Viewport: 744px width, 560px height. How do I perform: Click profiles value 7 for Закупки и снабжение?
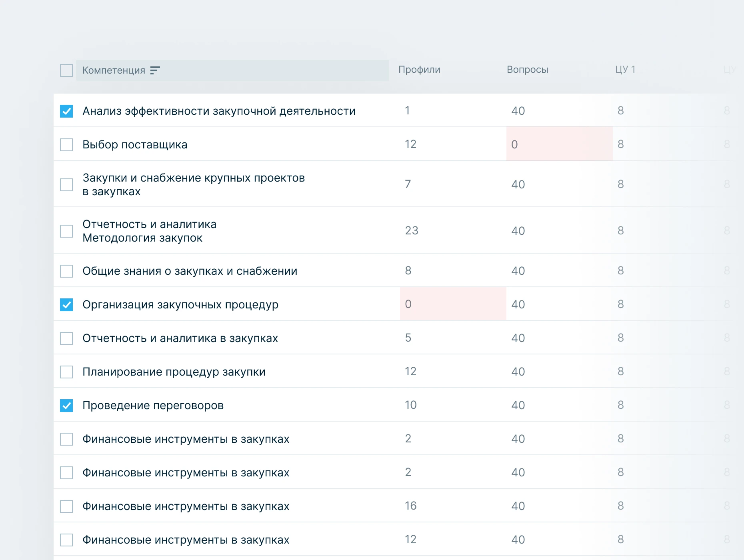pyautogui.click(x=408, y=184)
